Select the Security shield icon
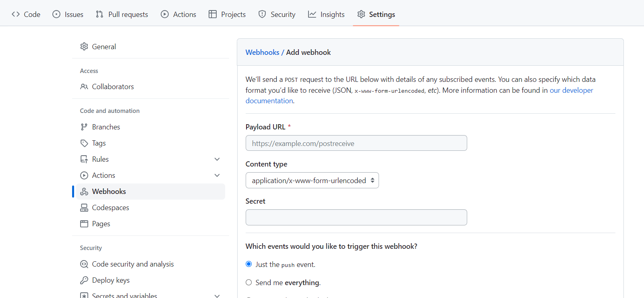 click(262, 15)
